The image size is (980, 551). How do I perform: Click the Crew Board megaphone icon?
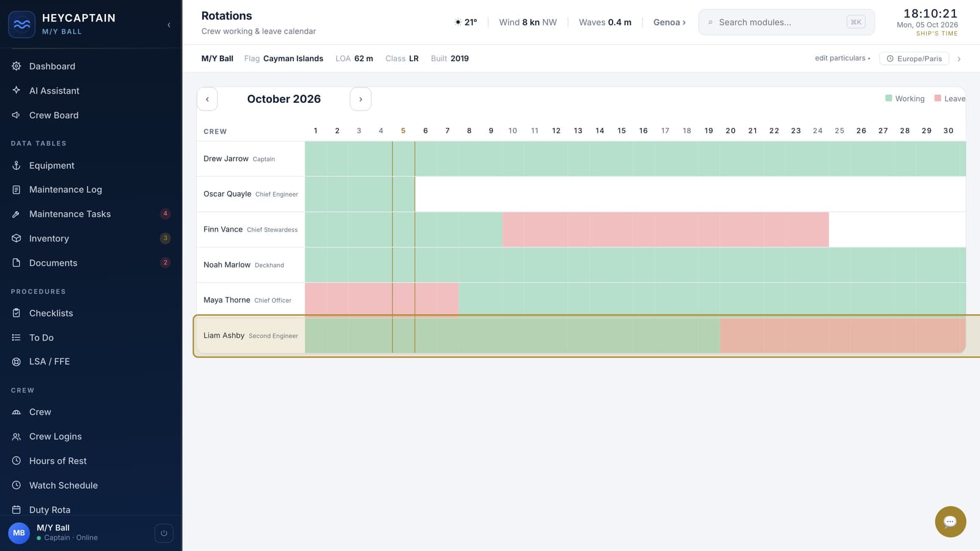pos(17,115)
